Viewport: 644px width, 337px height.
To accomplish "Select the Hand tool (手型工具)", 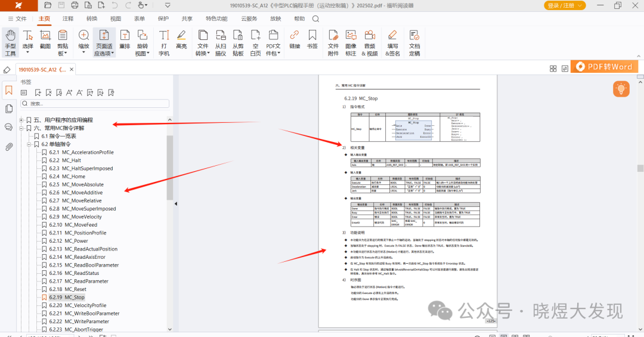I will 10,41.
